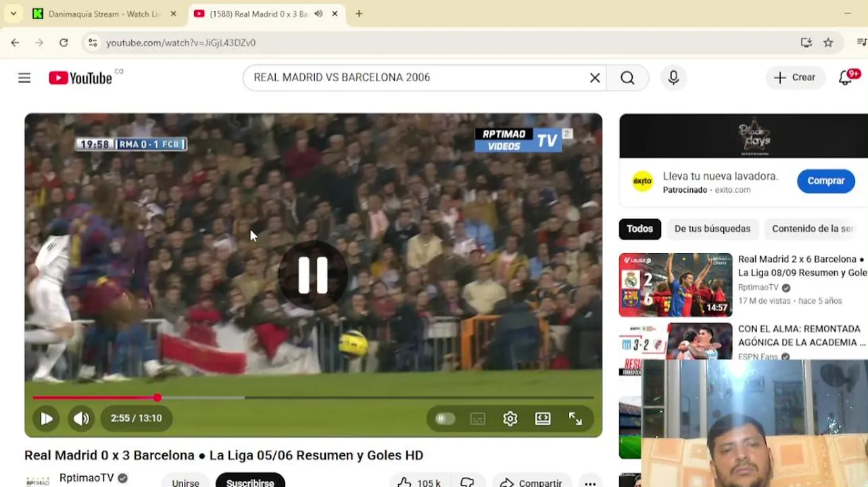Open a new browser tab
The width and height of the screenshot is (868, 487).
pos(359,14)
